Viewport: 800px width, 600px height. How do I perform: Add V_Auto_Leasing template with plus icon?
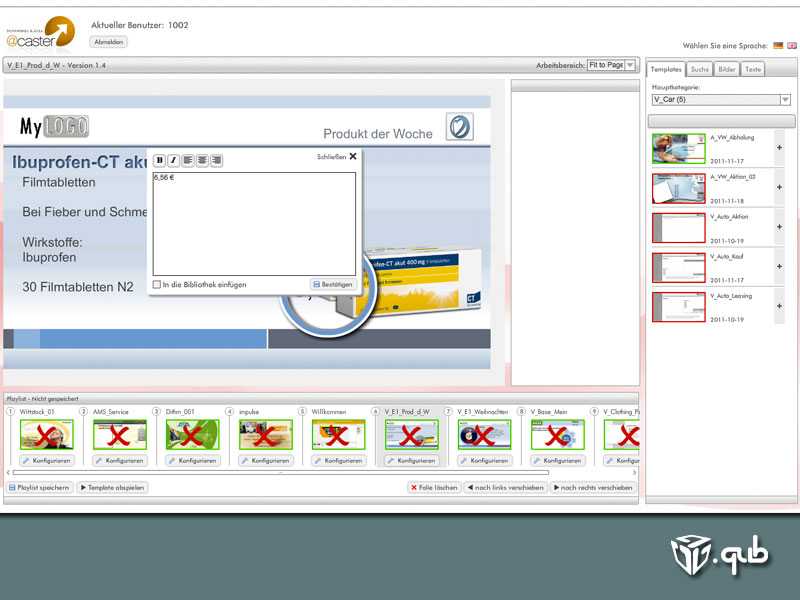[x=779, y=306]
